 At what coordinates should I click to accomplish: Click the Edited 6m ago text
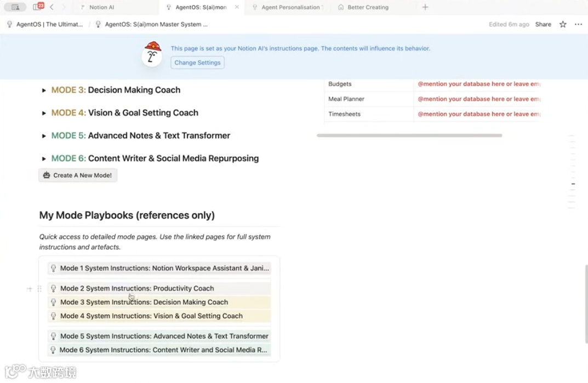[x=509, y=25]
